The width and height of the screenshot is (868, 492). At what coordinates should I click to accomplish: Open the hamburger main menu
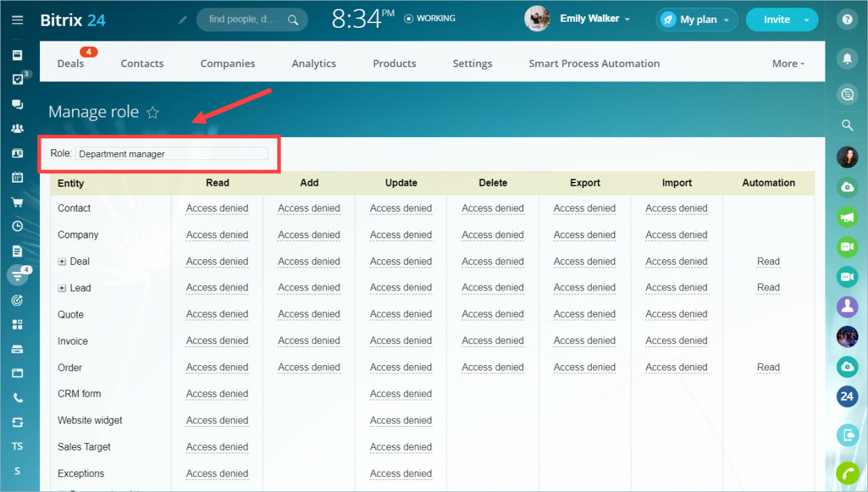click(x=18, y=20)
